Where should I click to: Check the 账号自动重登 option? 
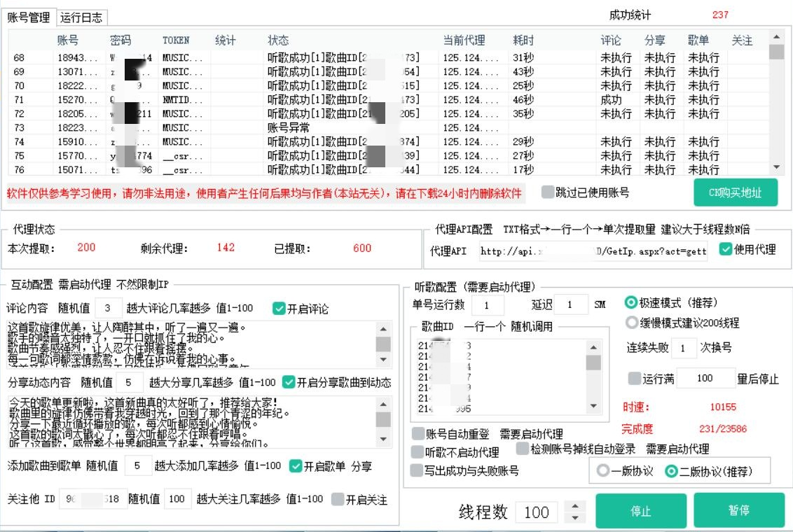(418, 434)
